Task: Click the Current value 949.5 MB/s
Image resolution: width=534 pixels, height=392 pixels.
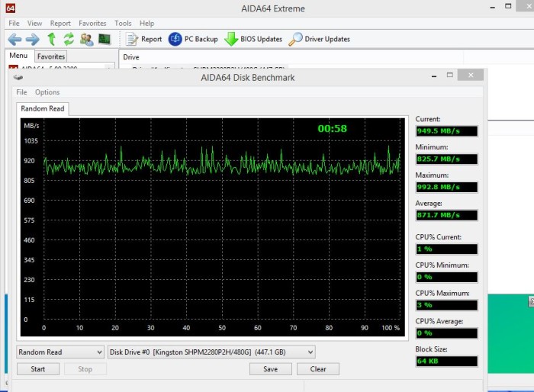Action: coord(446,131)
